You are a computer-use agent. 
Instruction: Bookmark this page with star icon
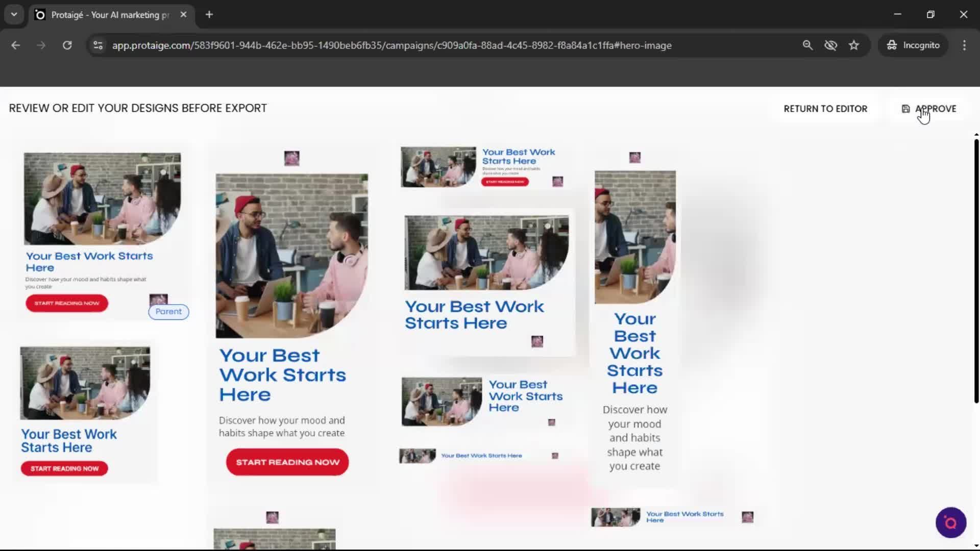[x=854, y=45]
